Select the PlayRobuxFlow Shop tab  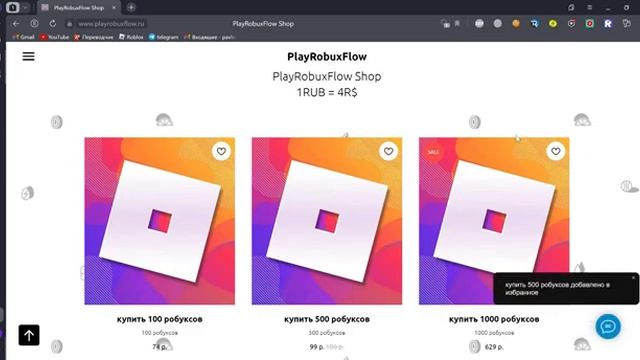pyautogui.click(x=78, y=7)
